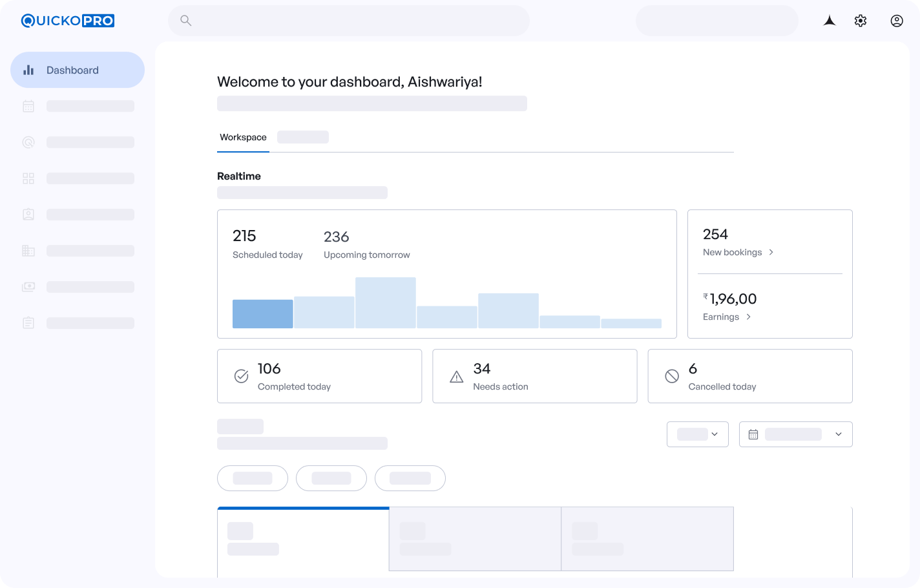
Task: Click the Quicko Pro logo
Action: [68, 21]
